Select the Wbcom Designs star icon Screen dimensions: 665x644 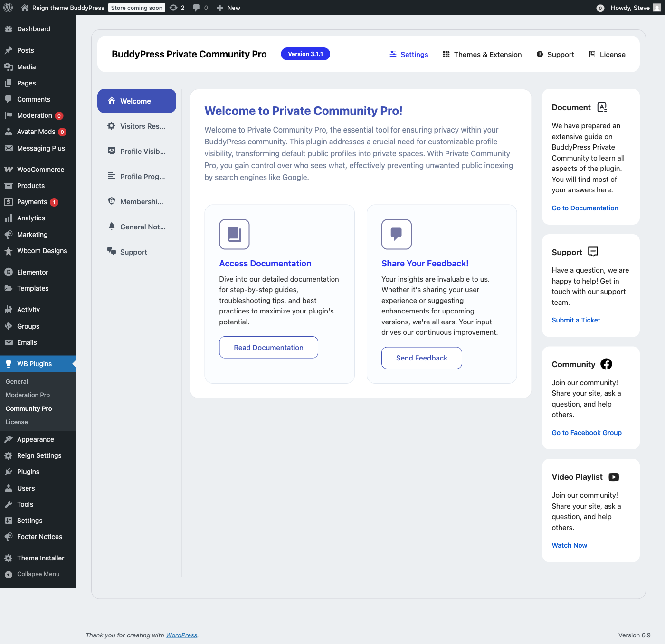tap(9, 251)
